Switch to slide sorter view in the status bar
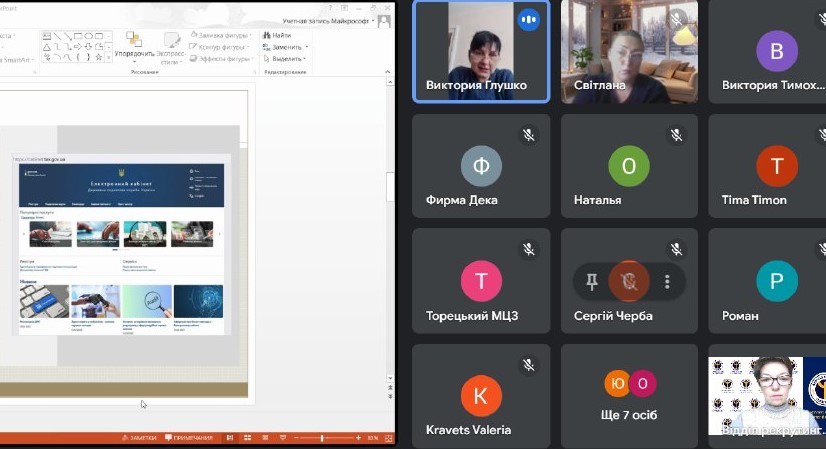The height and width of the screenshot is (449, 826). (246, 438)
